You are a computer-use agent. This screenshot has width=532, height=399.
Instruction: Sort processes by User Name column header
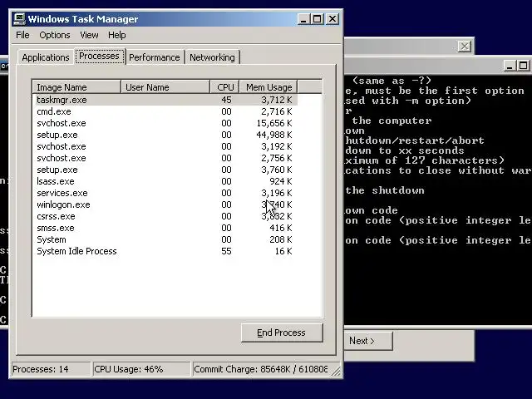[165, 87]
